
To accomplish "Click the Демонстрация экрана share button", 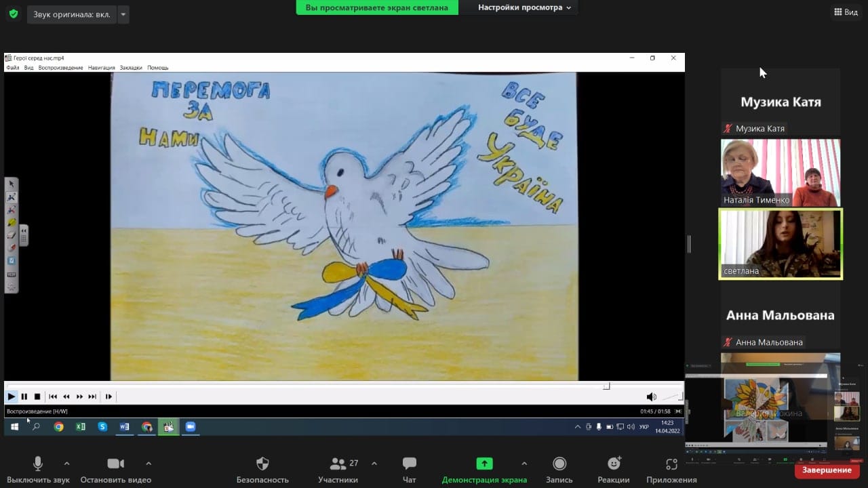I will click(x=484, y=469).
